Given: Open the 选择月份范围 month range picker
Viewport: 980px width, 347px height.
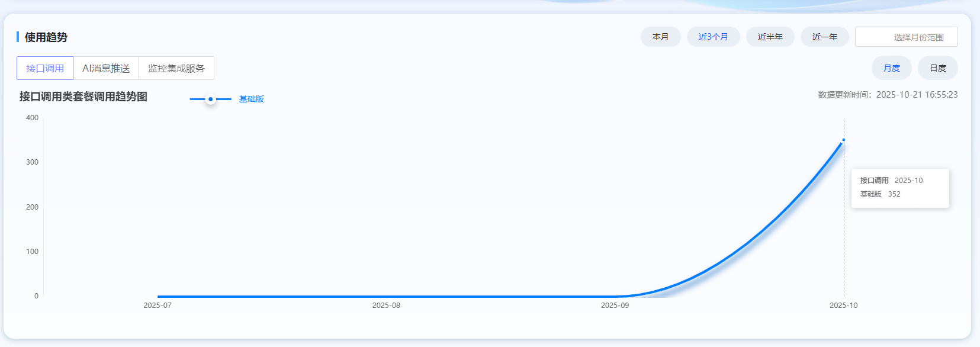Looking at the screenshot, I should [906, 37].
